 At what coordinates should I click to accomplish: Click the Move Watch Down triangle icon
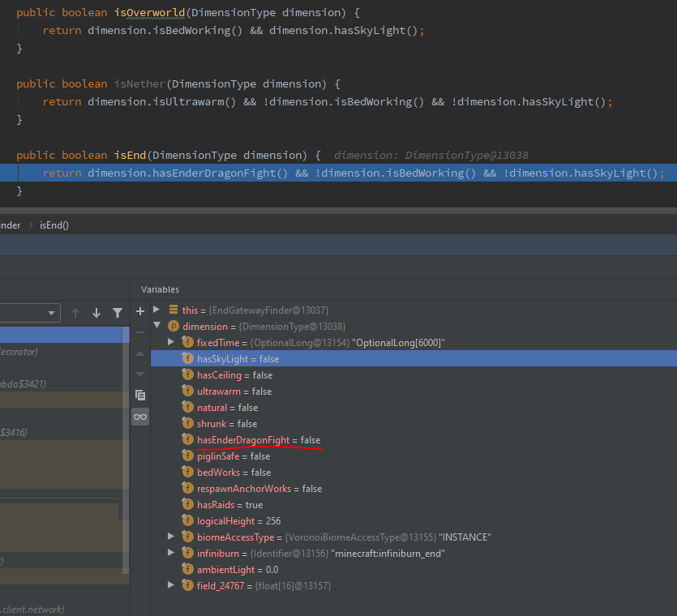pos(139,373)
